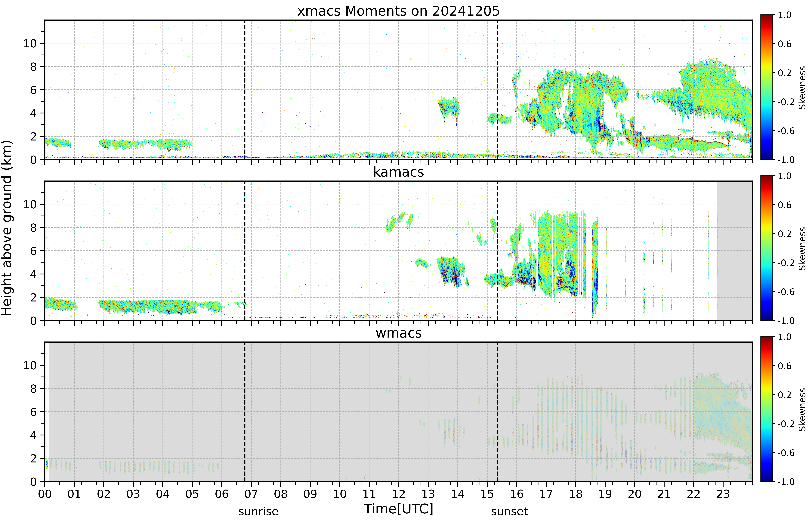812x523 pixels.
Task: Click the 'kamacs' panel title
Action: [398, 172]
